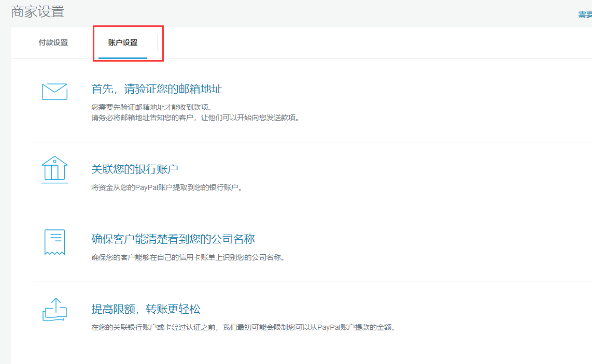Open 首先，请验证您的邮箱地址 link
This screenshot has width=592, height=364.
(x=157, y=89)
